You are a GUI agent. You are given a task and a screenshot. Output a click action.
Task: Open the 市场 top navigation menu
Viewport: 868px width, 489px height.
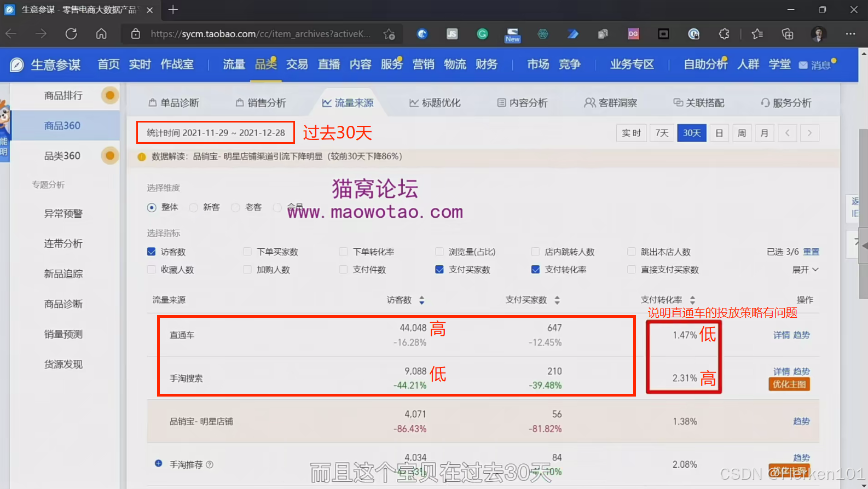pyautogui.click(x=538, y=65)
